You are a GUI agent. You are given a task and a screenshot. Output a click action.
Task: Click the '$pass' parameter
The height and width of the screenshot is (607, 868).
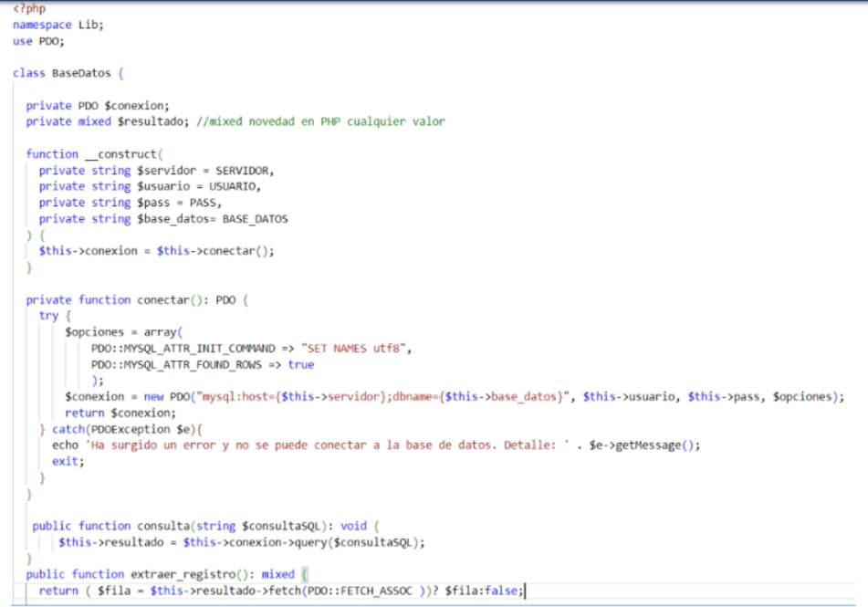point(153,203)
